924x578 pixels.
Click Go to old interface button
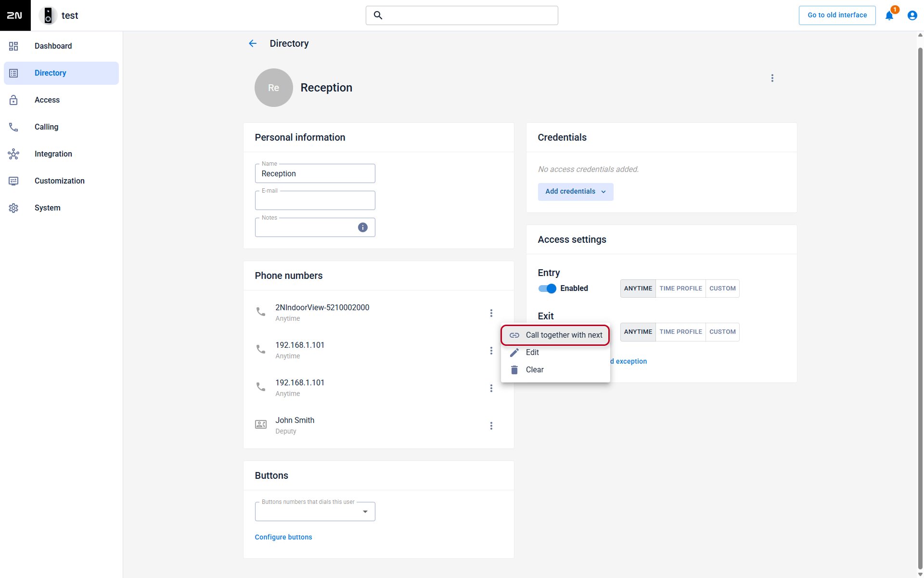[x=837, y=15]
